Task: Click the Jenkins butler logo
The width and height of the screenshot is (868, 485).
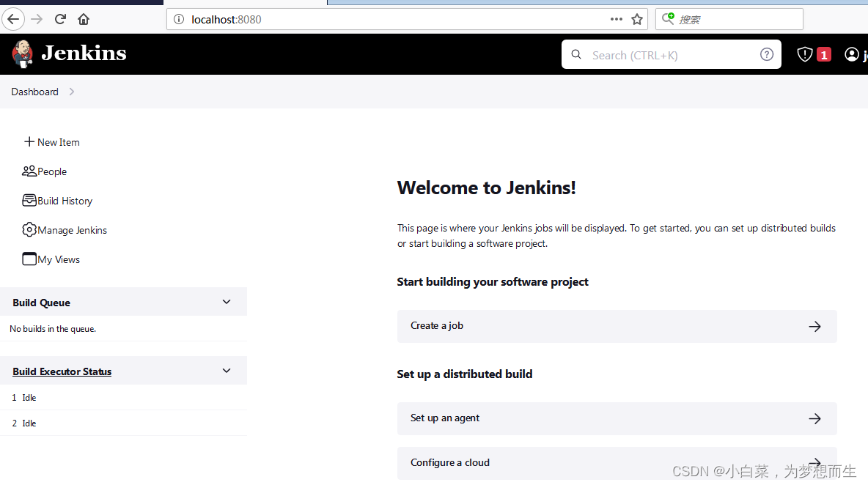Action: coord(23,54)
